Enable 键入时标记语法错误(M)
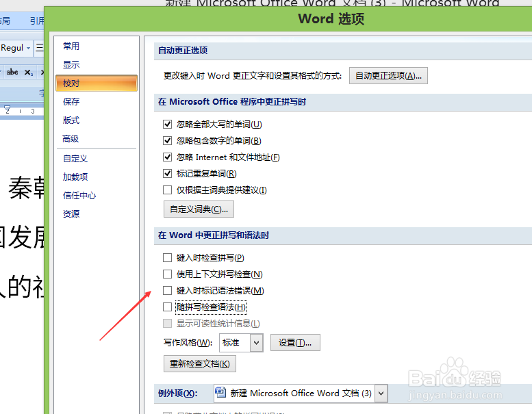This screenshot has width=532, height=414. pos(167,291)
